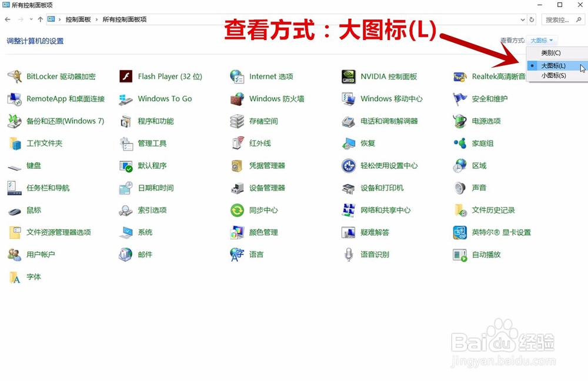588x381 pixels.
Task: Expand the address bar dropdown arrow
Action: pyautogui.click(x=522, y=19)
